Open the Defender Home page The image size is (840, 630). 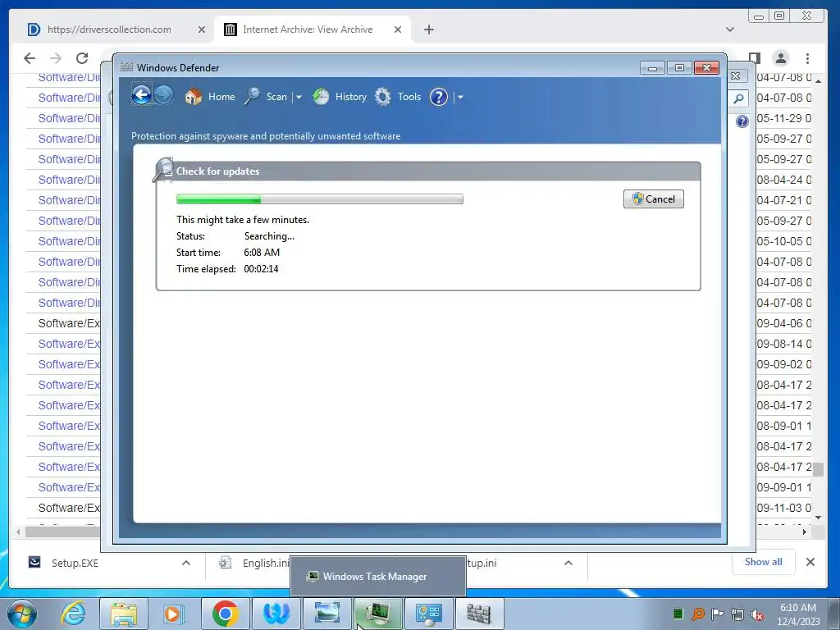[x=210, y=97]
